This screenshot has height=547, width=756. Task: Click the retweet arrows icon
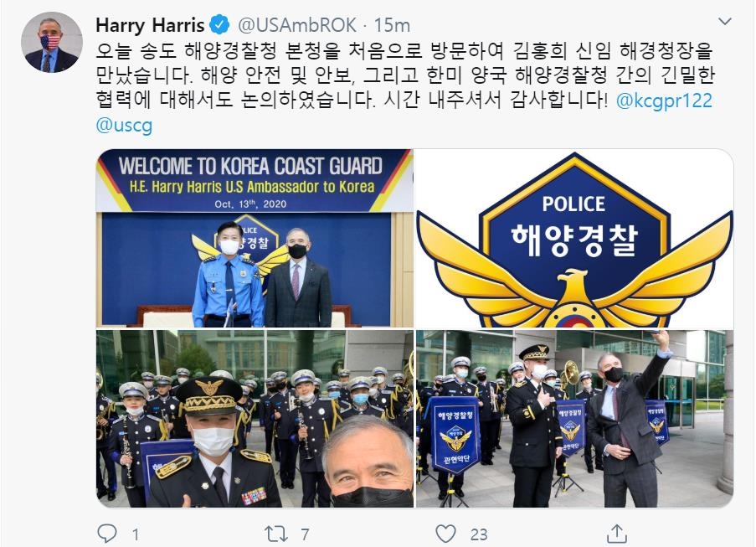coord(276,534)
